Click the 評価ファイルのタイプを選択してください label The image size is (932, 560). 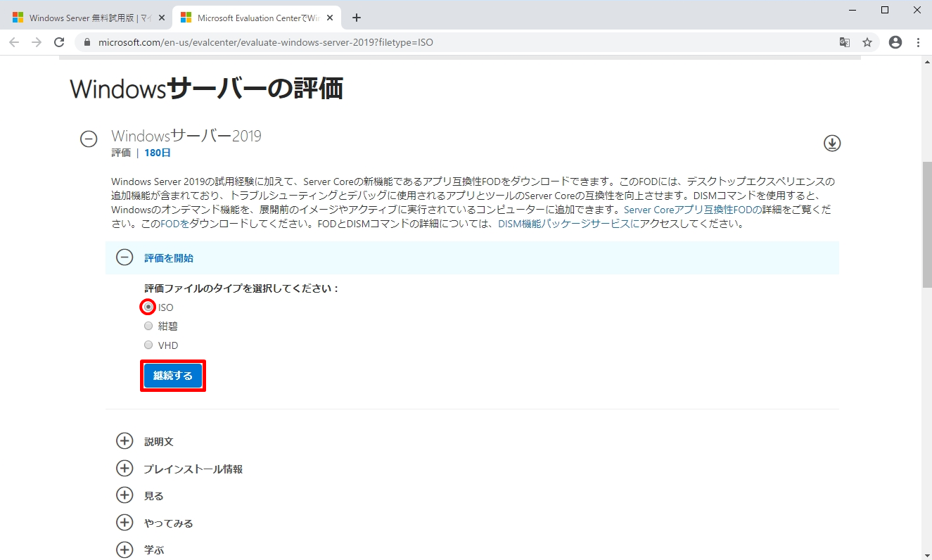tap(242, 288)
